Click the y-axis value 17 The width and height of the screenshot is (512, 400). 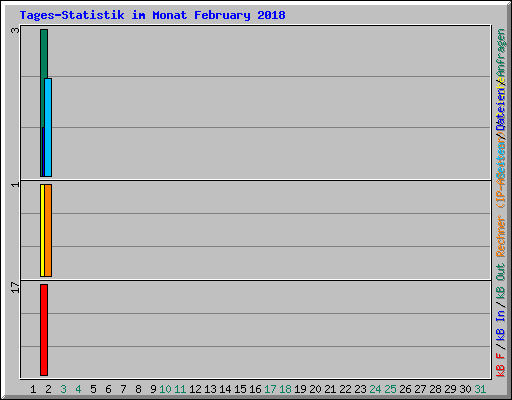coord(15,287)
